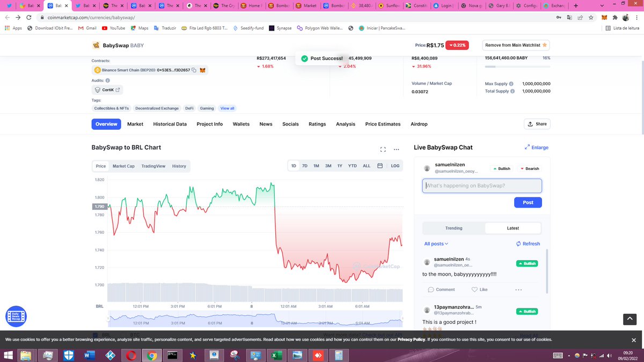This screenshot has width=644, height=362.
Task: Open the Audits info tooltip icon
Action: (108, 80)
